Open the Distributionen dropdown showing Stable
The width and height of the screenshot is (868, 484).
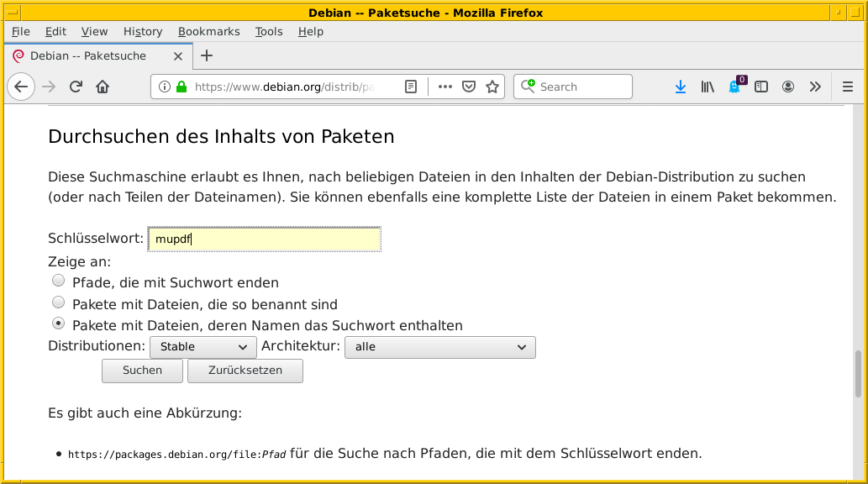coord(203,347)
